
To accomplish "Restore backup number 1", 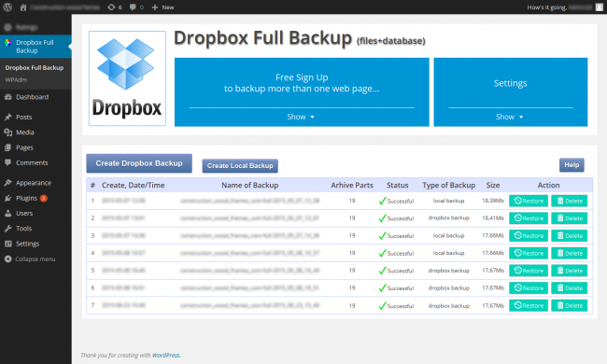I will 529,201.
